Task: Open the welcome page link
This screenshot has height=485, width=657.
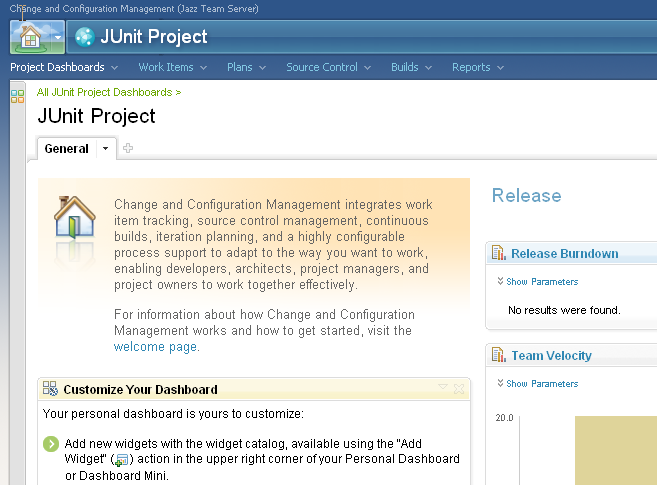Action: (156, 347)
